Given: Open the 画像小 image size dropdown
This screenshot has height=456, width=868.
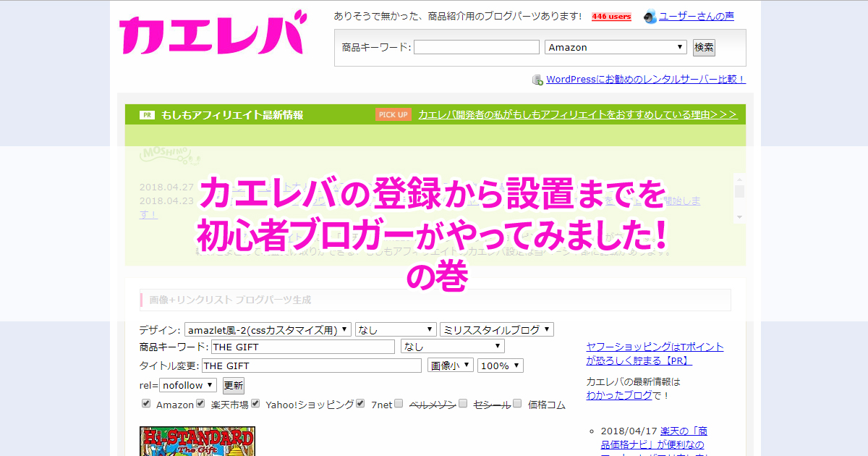Looking at the screenshot, I should 450,366.
